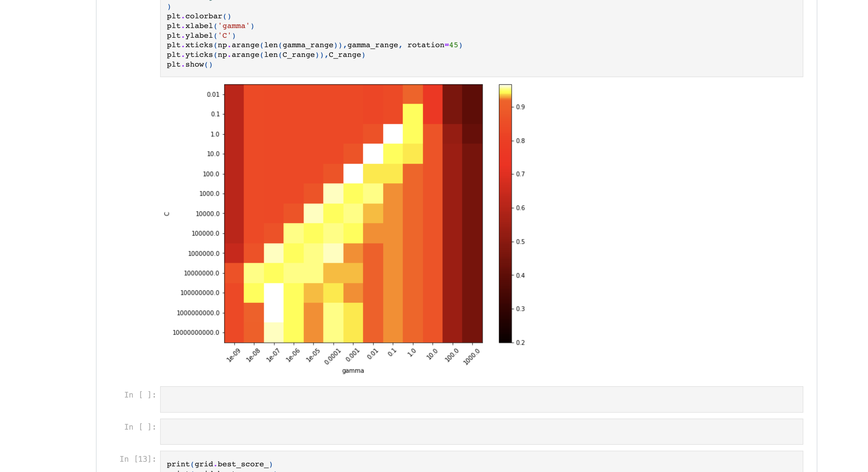Click the first empty code cell input
The image size is (868, 472).
pos(481,399)
